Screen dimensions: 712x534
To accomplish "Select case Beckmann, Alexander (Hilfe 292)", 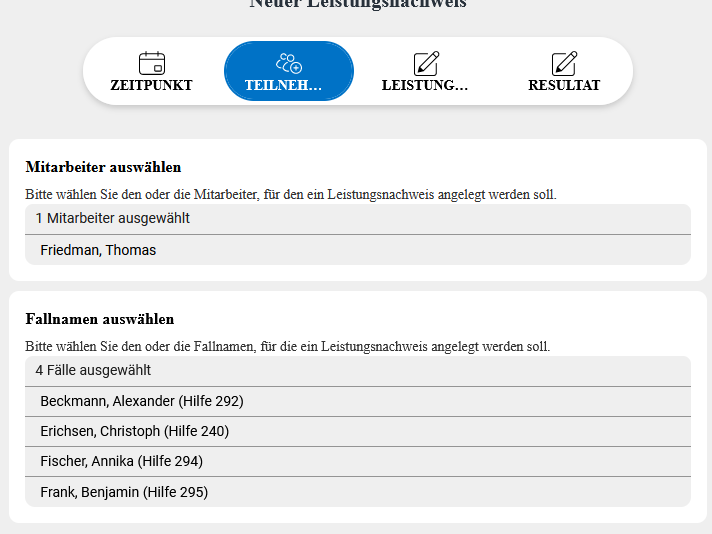I will click(142, 401).
